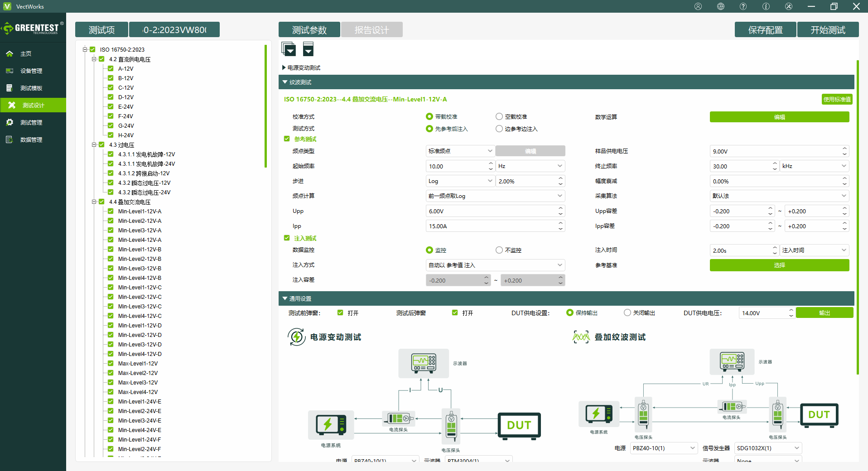Image resolution: width=868 pixels, height=471 pixels.
Task: Open help via the question mark icon
Action: click(743, 6)
